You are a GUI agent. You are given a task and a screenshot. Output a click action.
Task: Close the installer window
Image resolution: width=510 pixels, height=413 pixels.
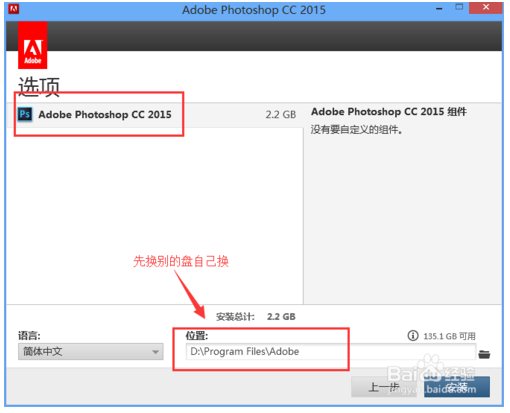(486, 8)
